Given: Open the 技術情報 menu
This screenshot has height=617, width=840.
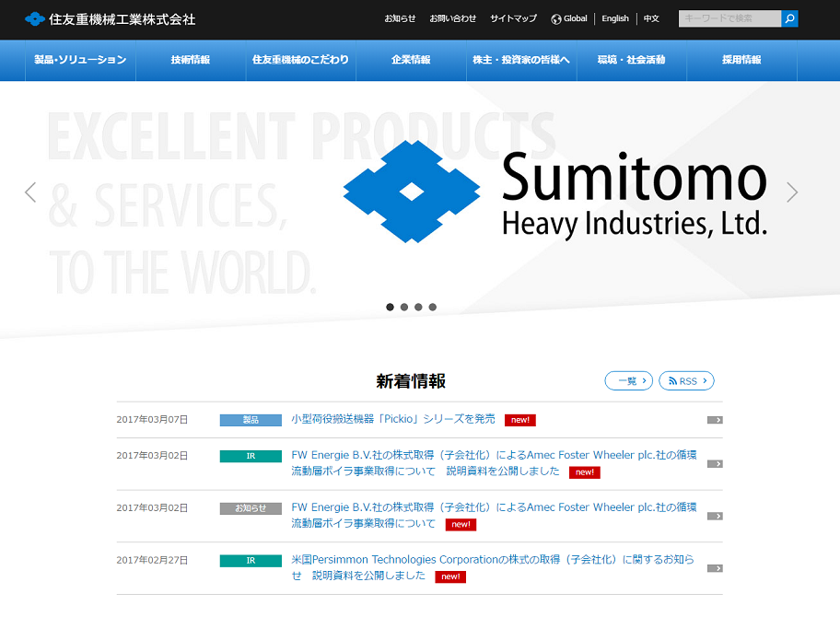Looking at the screenshot, I should pos(191,60).
